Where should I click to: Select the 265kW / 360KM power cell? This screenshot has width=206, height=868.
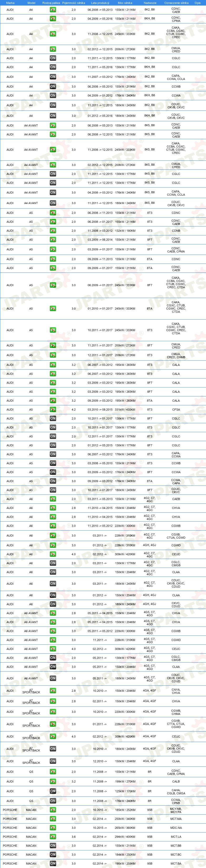(x=125, y=828)
